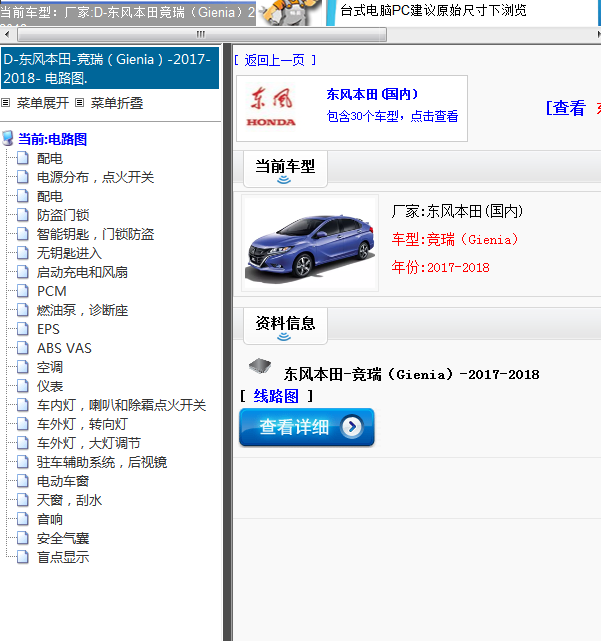Expand all menus via 菜单展开
The image size is (601, 641).
pyautogui.click(x=43, y=103)
